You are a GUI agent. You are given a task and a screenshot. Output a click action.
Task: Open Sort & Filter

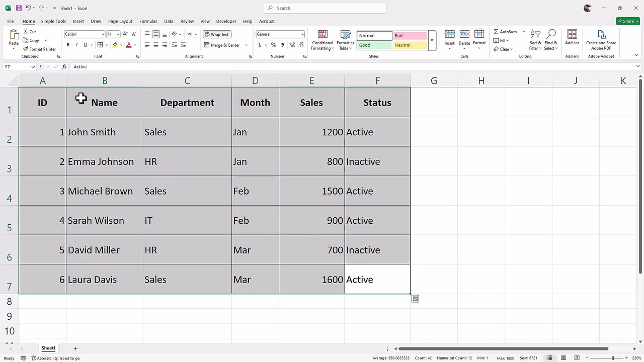point(536,40)
